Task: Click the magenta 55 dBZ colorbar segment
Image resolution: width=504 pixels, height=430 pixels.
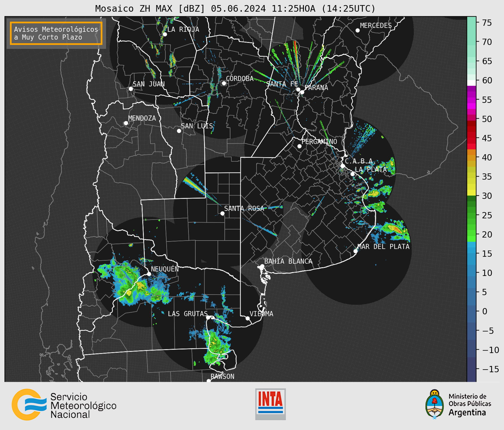Action: [471, 100]
